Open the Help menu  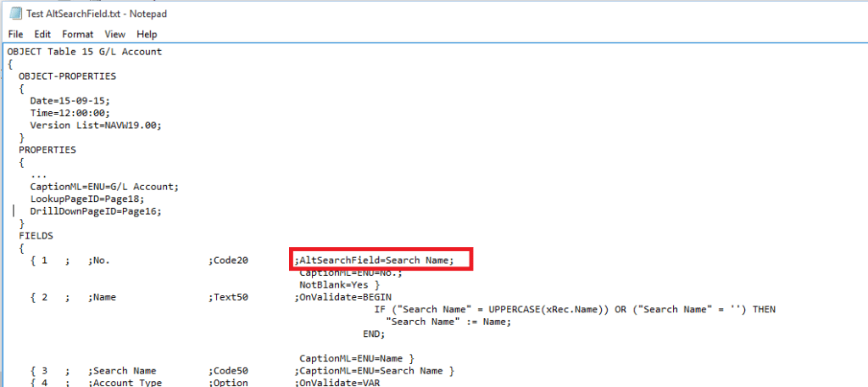point(147,34)
